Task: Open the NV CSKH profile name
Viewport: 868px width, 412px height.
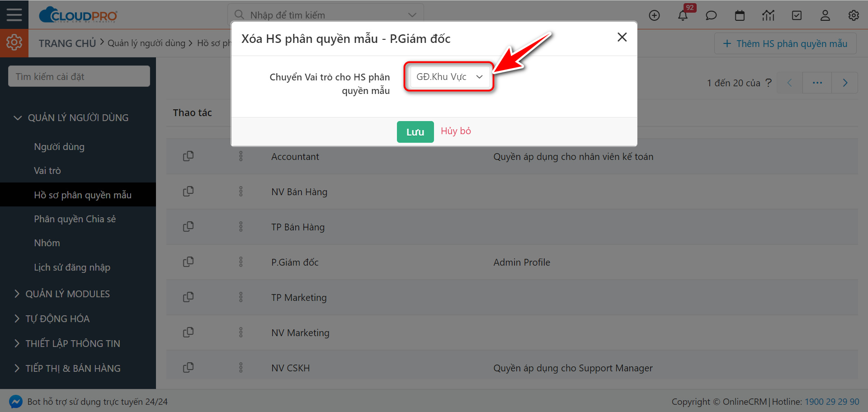Action: click(x=290, y=368)
